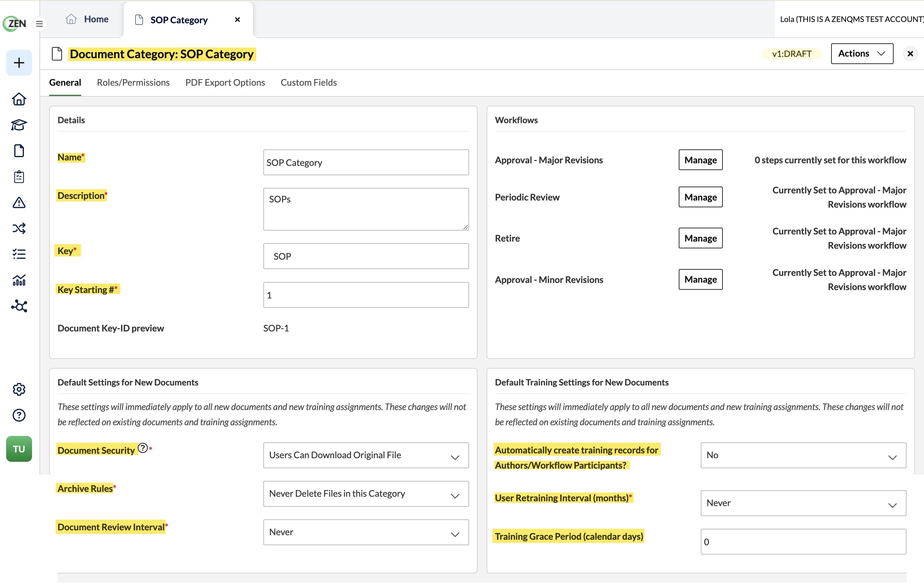
Task: Toggle the sidebar hamburger menu
Action: click(x=39, y=24)
